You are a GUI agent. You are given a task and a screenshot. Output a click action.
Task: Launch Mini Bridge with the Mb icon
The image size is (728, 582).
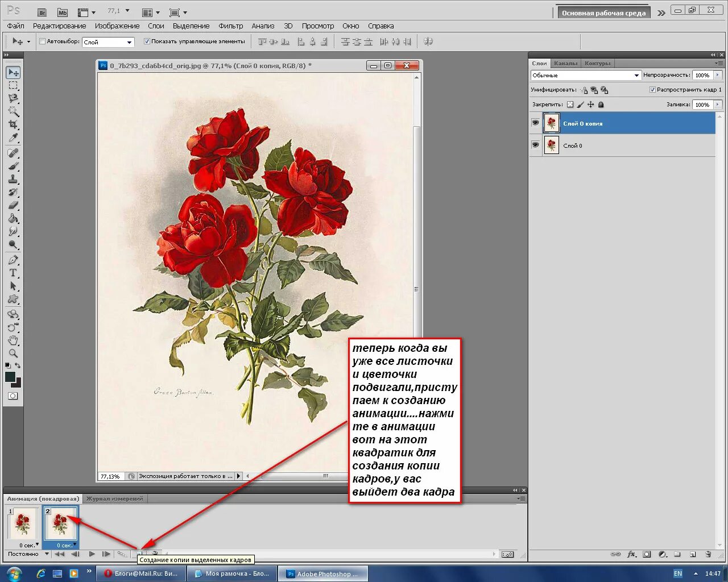(x=63, y=12)
